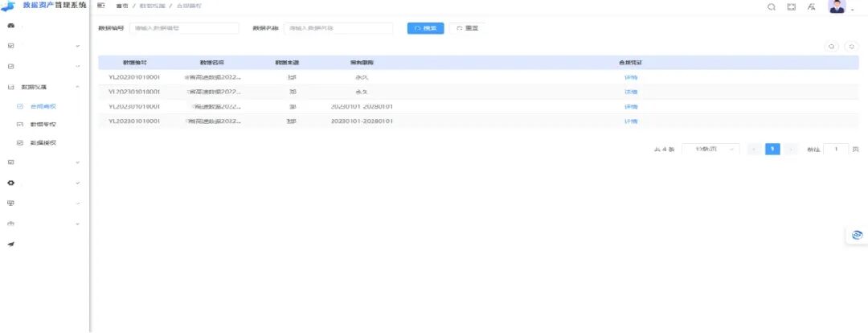Click the 数据资产管理系统 title text

pyautogui.click(x=55, y=5)
